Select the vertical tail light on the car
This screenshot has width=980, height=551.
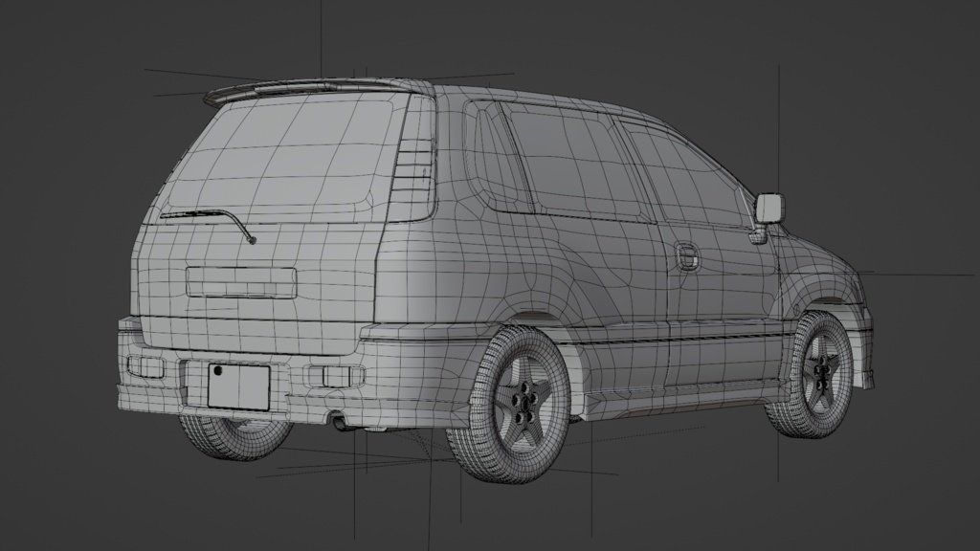point(412,160)
